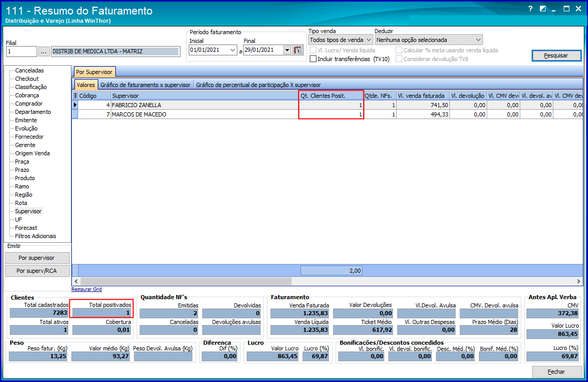
Task: Sort by Vl. venda faturada column header
Action: tap(423, 96)
